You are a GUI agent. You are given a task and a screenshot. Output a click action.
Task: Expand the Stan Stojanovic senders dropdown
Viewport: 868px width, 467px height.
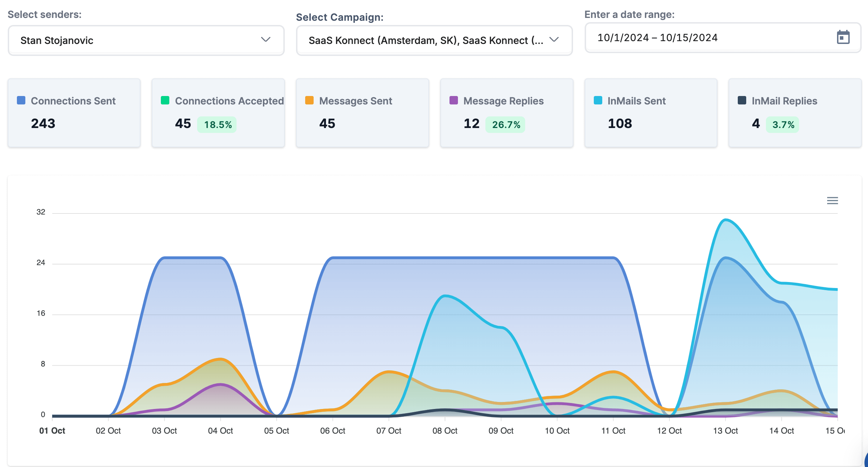pos(146,40)
